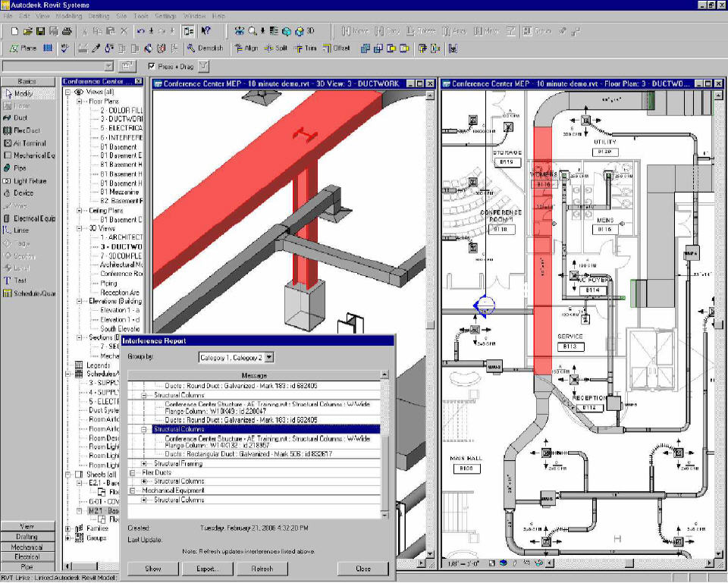
Task: Collapse the Elevations tree node
Action: coord(79,301)
